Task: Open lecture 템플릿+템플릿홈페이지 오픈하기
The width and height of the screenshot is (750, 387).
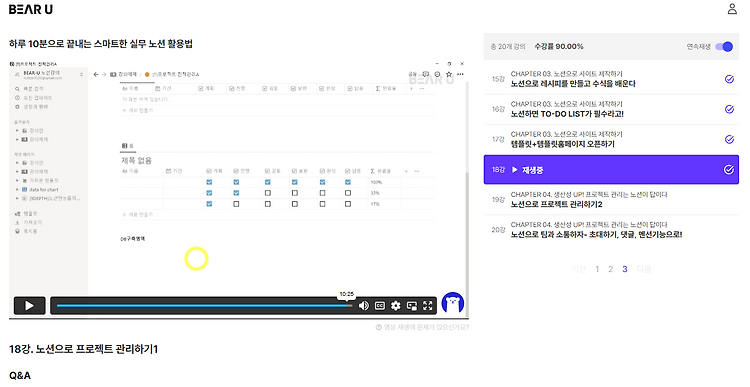Action: click(x=562, y=144)
